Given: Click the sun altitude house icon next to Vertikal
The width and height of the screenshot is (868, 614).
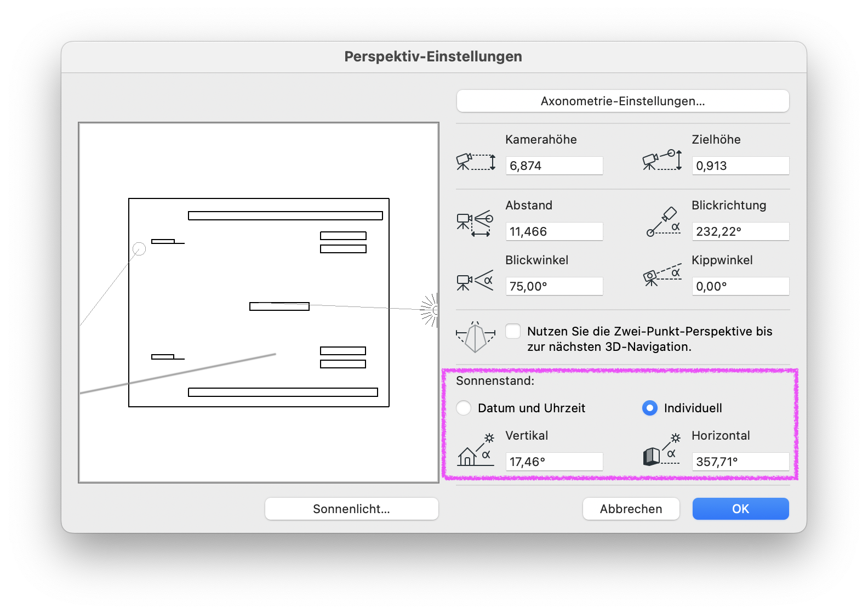Looking at the screenshot, I should [x=476, y=450].
